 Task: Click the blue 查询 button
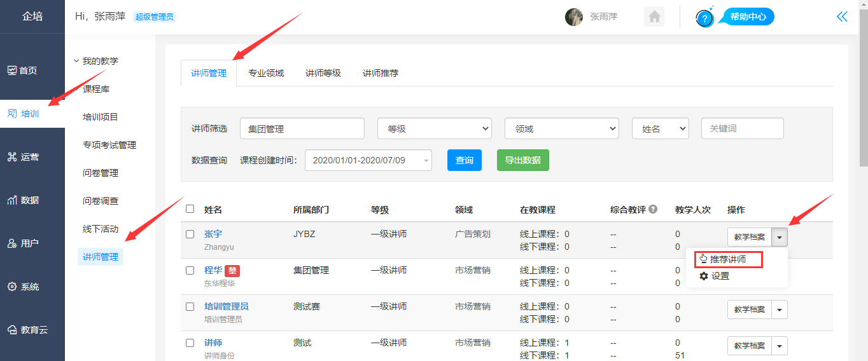pyautogui.click(x=465, y=160)
